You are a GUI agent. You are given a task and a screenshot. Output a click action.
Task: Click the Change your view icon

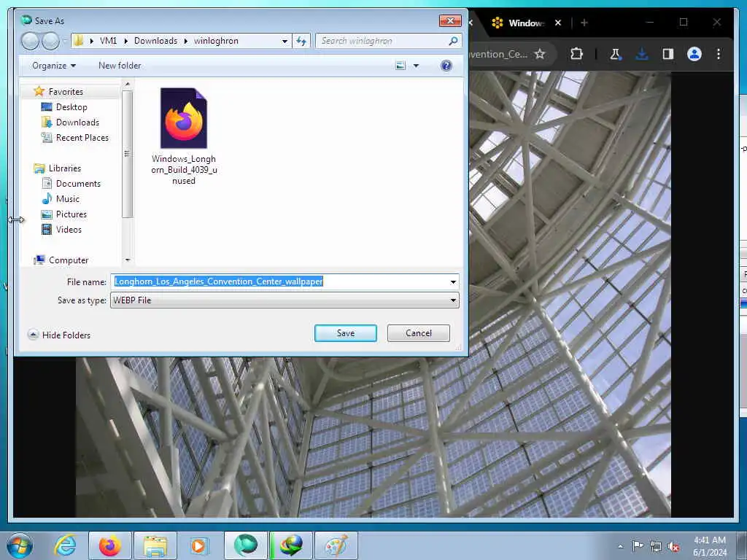(400, 65)
